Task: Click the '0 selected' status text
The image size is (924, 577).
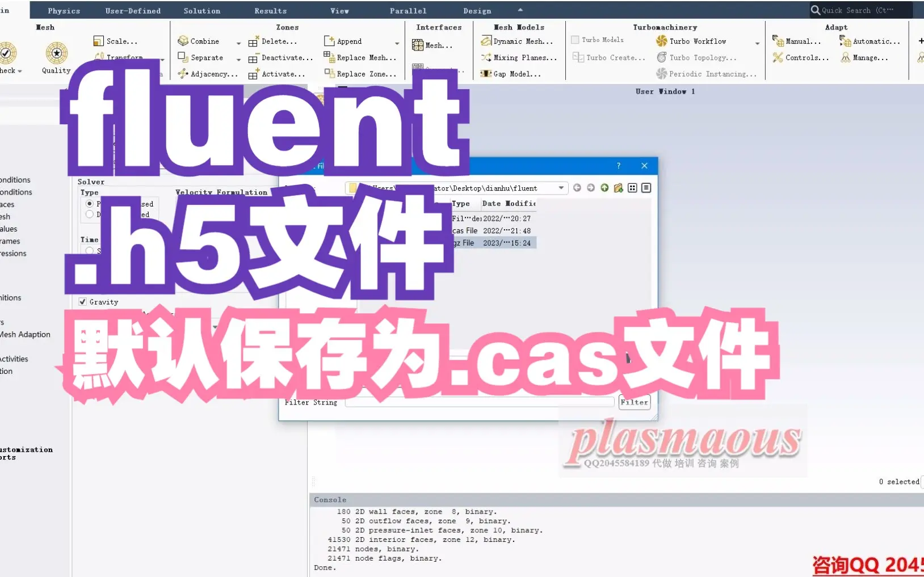Action: tap(899, 482)
